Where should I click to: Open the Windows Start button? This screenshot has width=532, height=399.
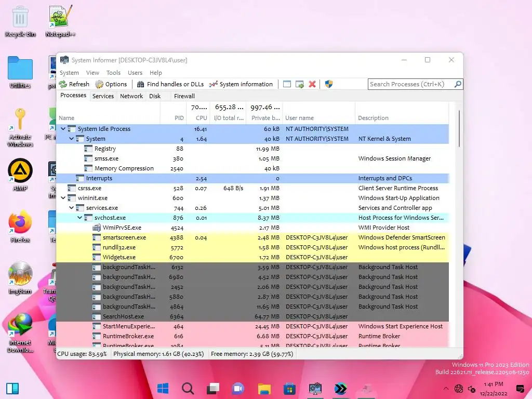(x=163, y=389)
